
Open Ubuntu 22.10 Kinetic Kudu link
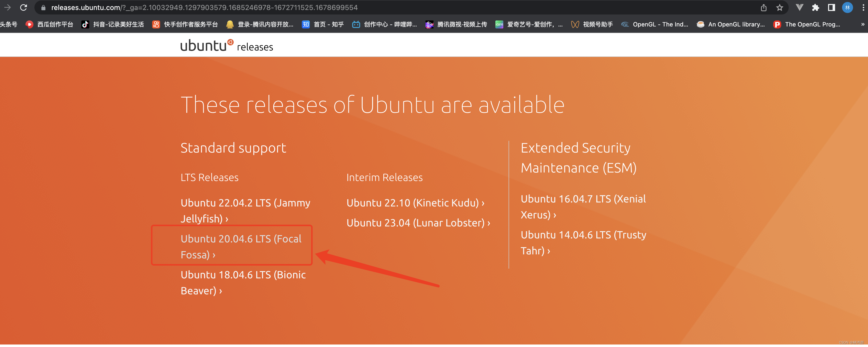415,203
